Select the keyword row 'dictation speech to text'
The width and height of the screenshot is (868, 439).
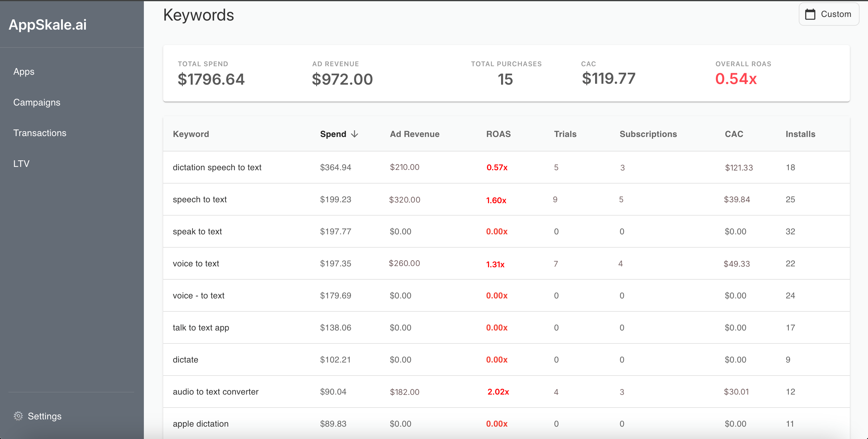click(x=217, y=167)
